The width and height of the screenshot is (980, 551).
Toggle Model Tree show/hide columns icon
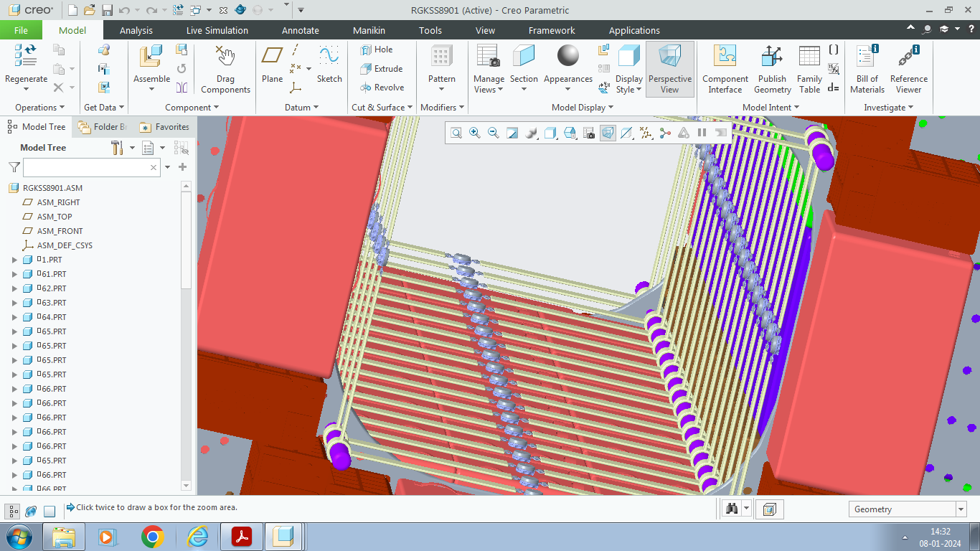(x=182, y=148)
